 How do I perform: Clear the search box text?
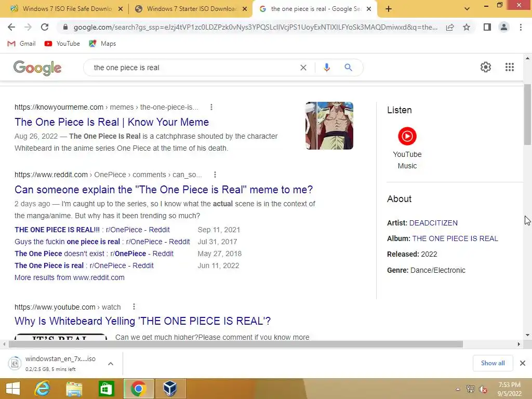coord(303,68)
